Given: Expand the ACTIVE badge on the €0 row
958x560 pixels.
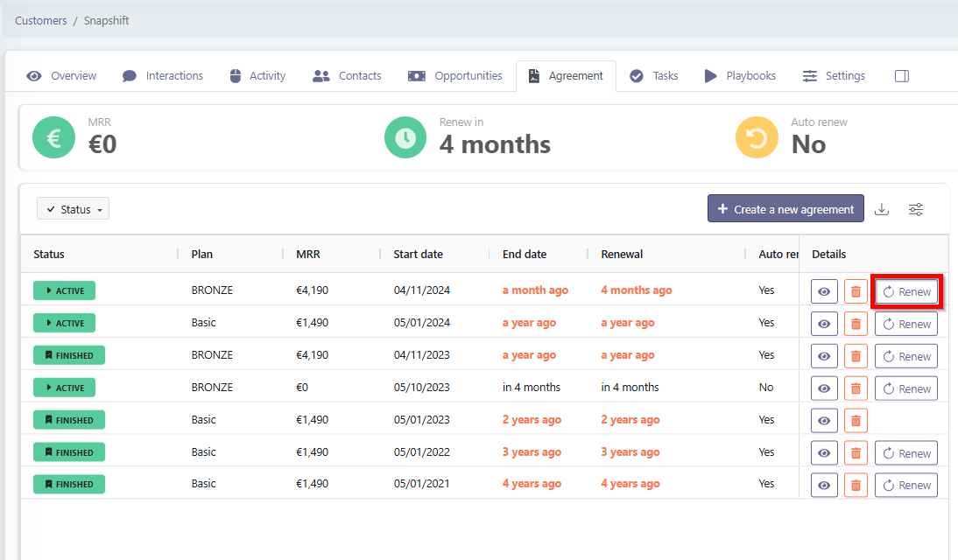Looking at the screenshot, I should tap(64, 388).
